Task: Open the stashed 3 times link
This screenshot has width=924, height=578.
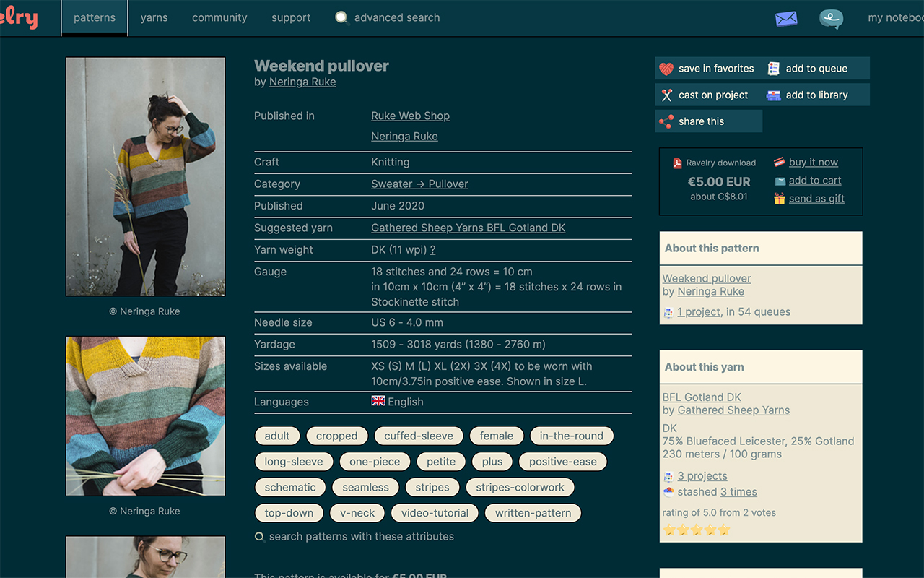Action: click(738, 491)
